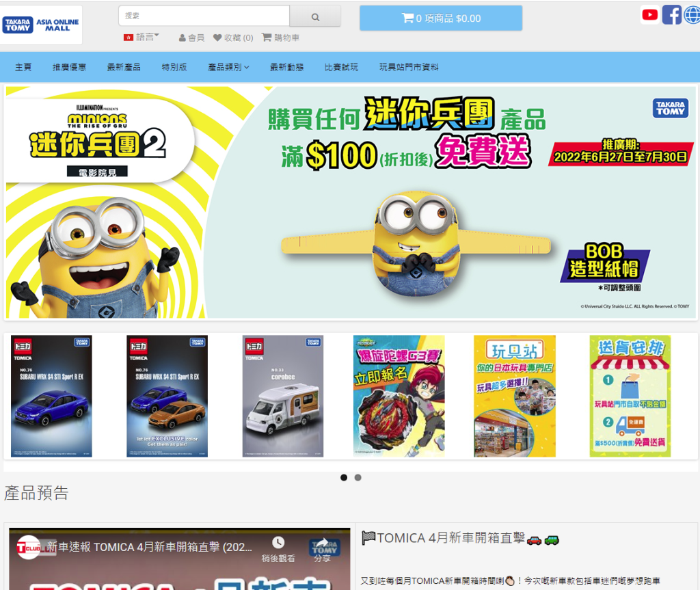Click the T-Club channel avatar on video

pyautogui.click(x=29, y=547)
